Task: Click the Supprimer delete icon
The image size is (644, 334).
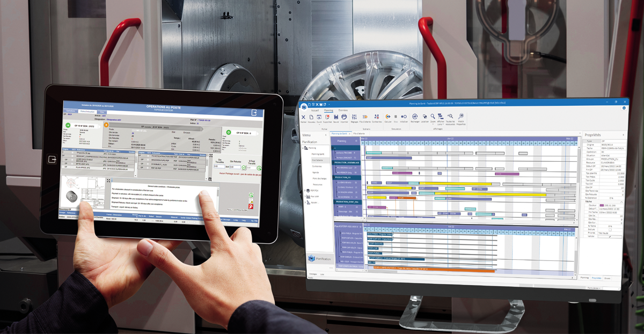Action: [x=327, y=117]
